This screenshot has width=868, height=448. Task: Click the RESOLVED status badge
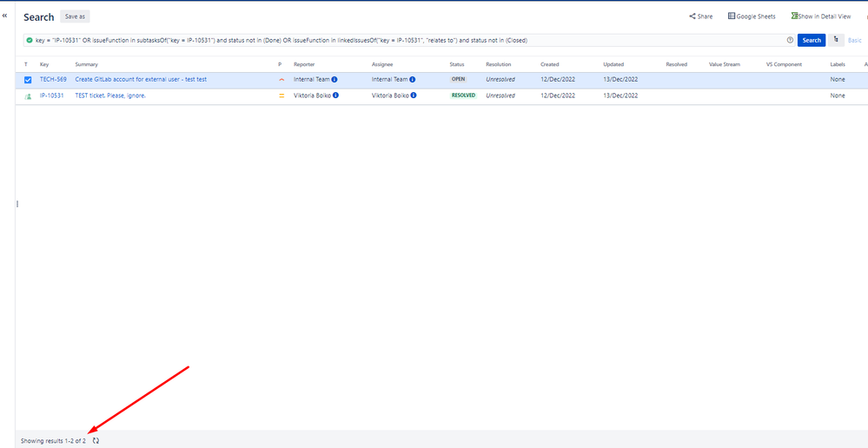(x=463, y=96)
